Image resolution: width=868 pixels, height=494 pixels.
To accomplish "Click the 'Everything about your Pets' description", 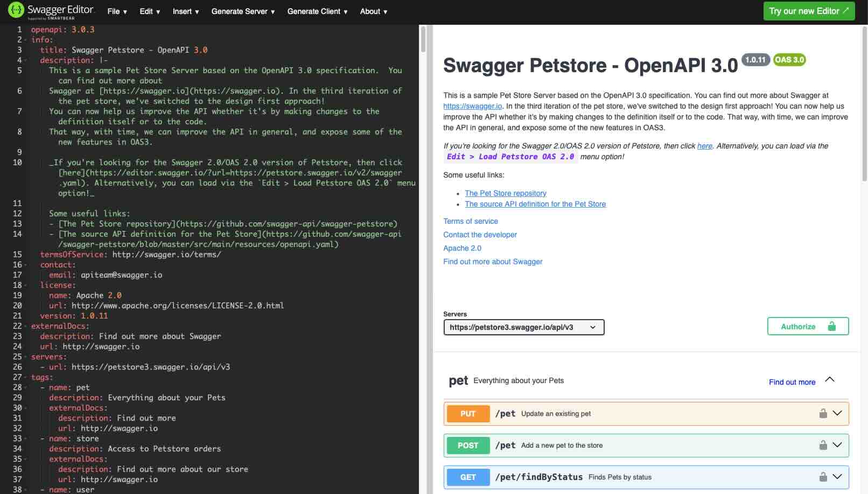I will [x=519, y=380].
